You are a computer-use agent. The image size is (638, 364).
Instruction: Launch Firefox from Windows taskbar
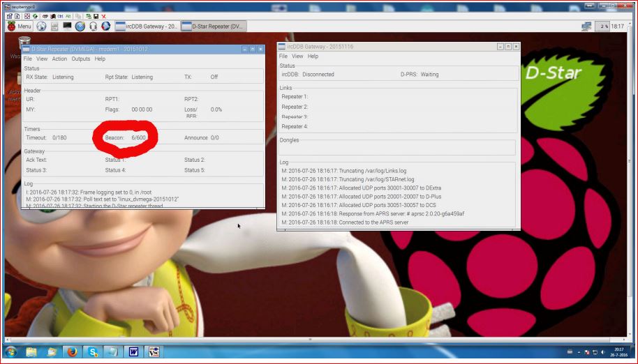pyautogui.click(x=73, y=351)
